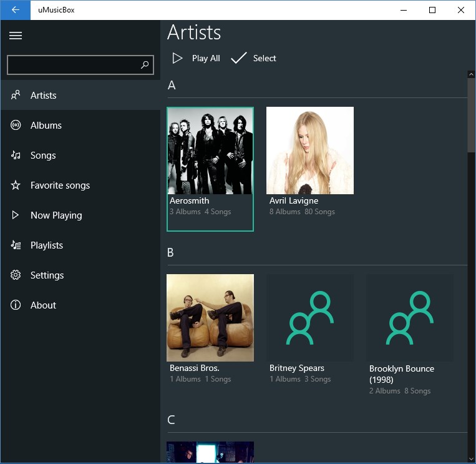
Task: Click the Favorite songs star icon
Action: 16,185
